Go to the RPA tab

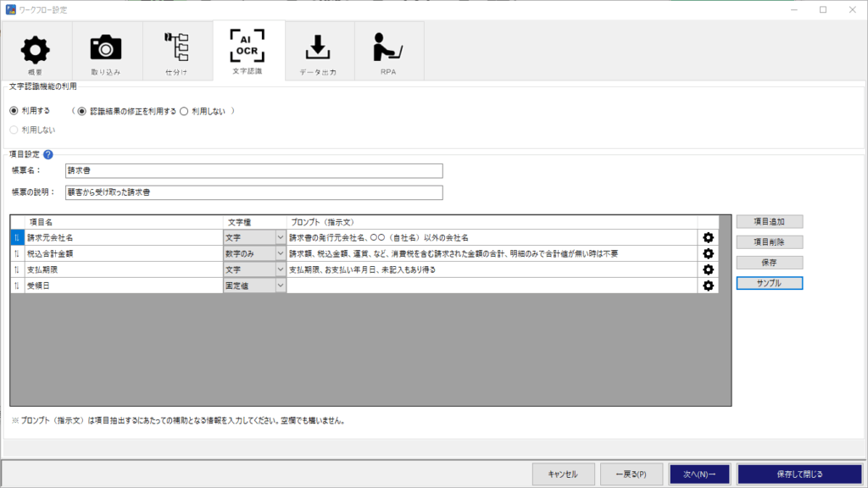pos(388,53)
